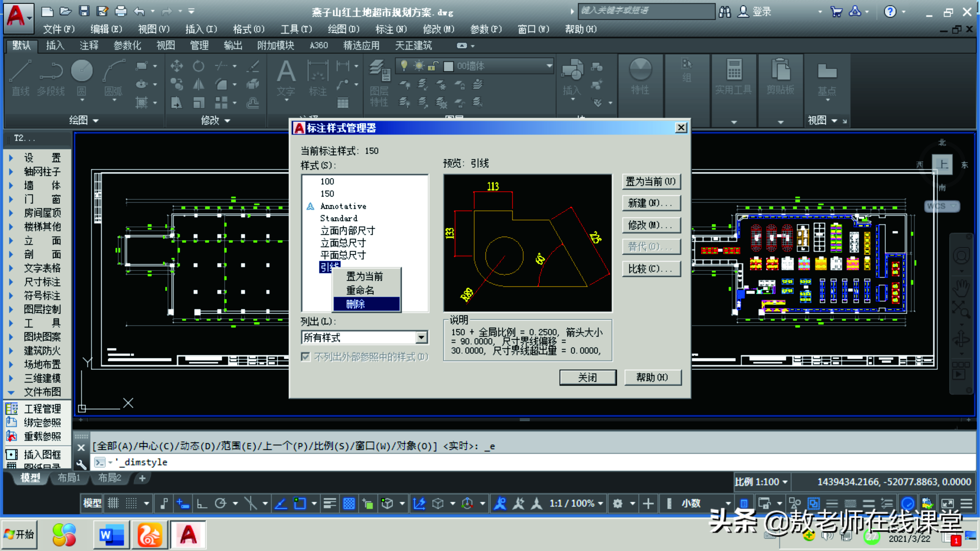Click the 插入图框 icon in sidebar
The image size is (980, 551).
(x=12, y=454)
